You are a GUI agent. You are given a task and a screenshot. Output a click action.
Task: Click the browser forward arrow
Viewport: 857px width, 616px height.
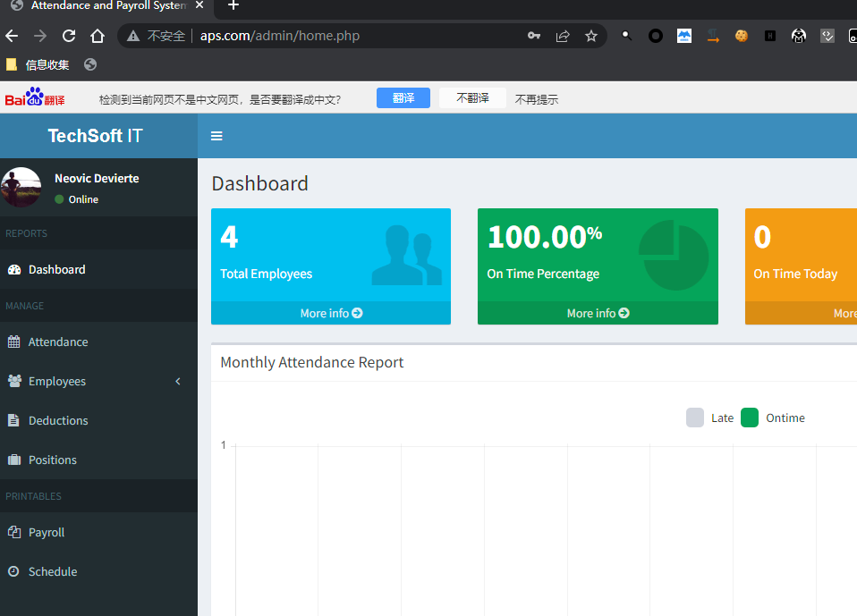[x=40, y=36]
